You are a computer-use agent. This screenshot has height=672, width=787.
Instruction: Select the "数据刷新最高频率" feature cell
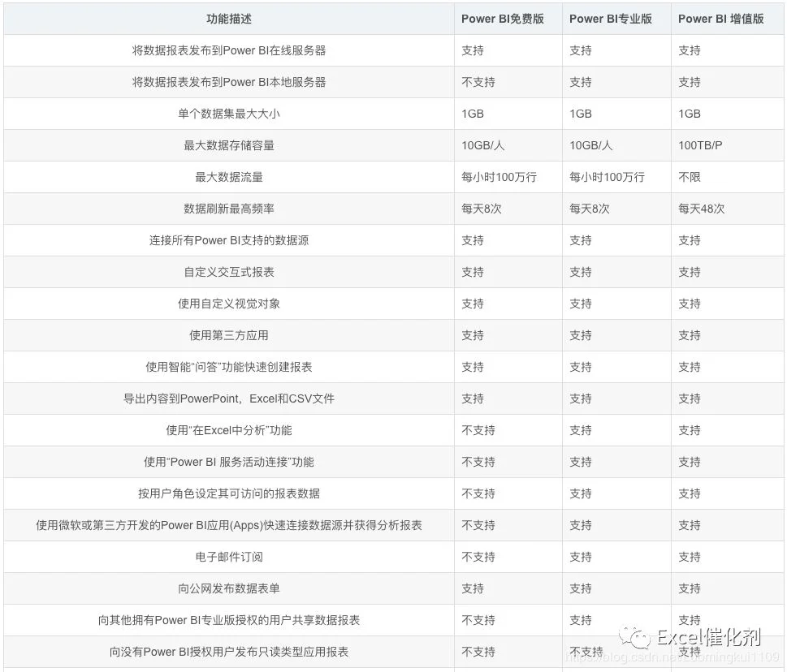pyautogui.click(x=229, y=209)
